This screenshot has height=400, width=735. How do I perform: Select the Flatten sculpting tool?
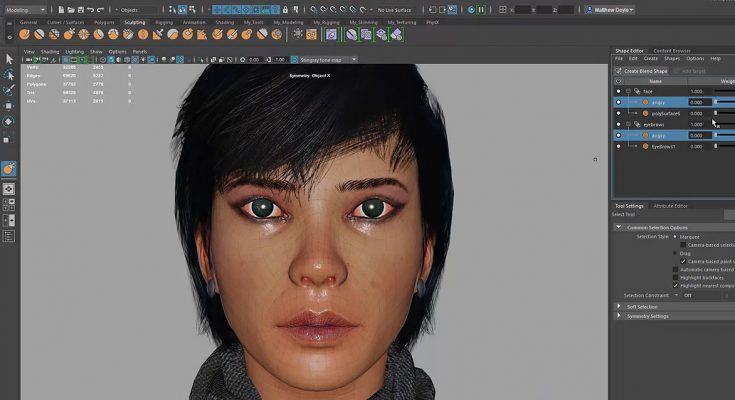(x=98, y=34)
